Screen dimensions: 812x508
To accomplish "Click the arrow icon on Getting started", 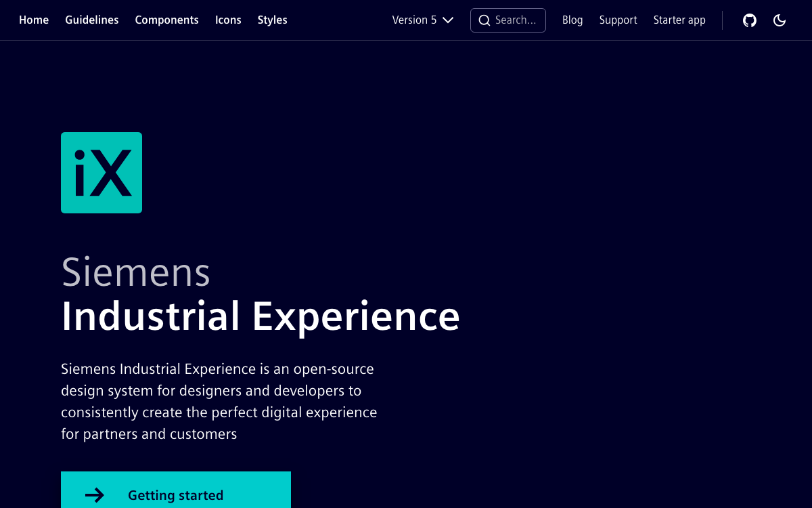I will pyautogui.click(x=95, y=495).
